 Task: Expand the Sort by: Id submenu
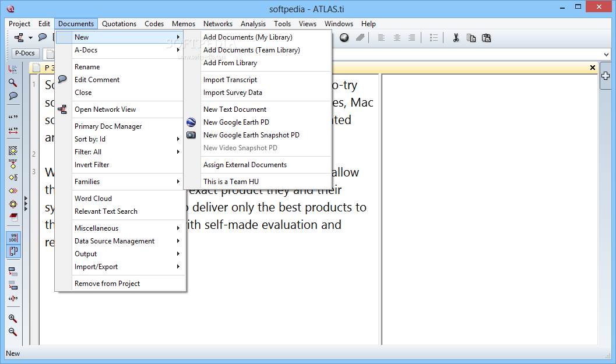pos(119,139)
